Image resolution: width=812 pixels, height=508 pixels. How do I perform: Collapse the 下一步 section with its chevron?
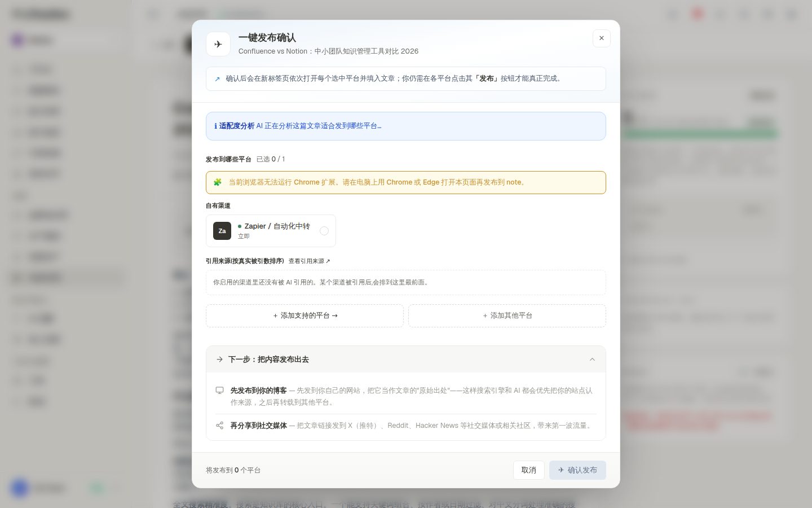click(592, 360)
